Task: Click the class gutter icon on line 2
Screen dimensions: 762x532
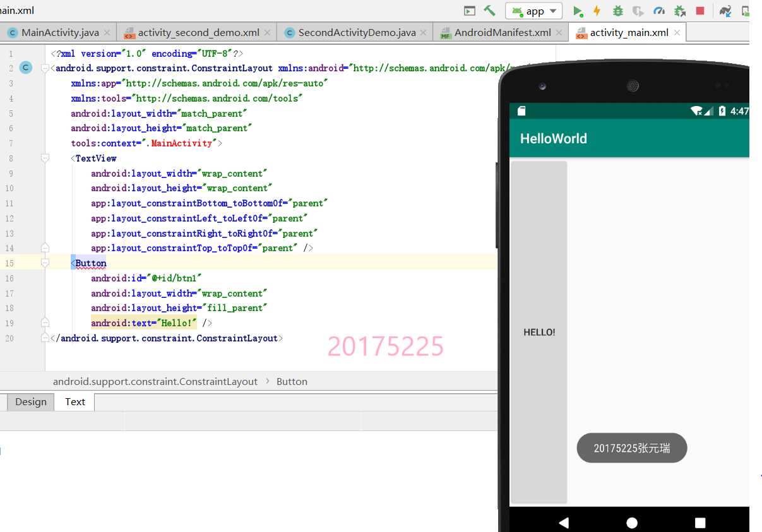Action: (26, 68)
